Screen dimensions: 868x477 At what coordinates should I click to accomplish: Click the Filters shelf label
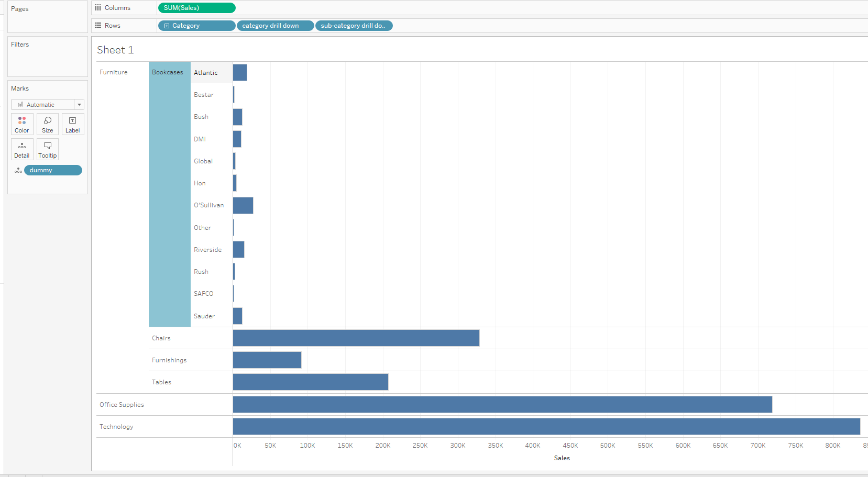[x=20, y=45]
